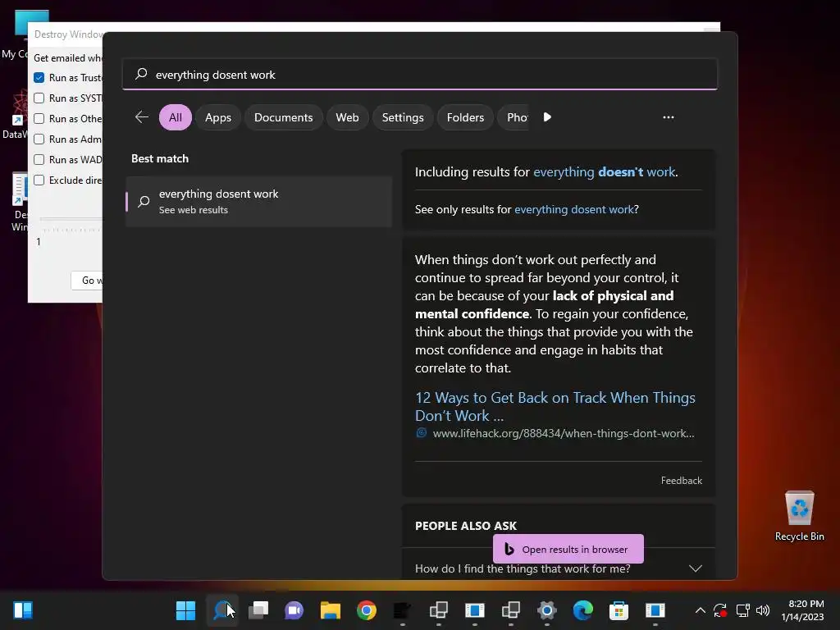Click the volume speaker tray icon

click(763, 610)
